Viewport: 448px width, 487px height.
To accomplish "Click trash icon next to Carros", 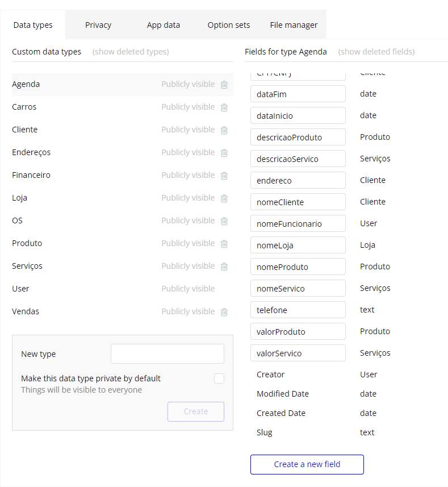I will (x=224, y=107).
